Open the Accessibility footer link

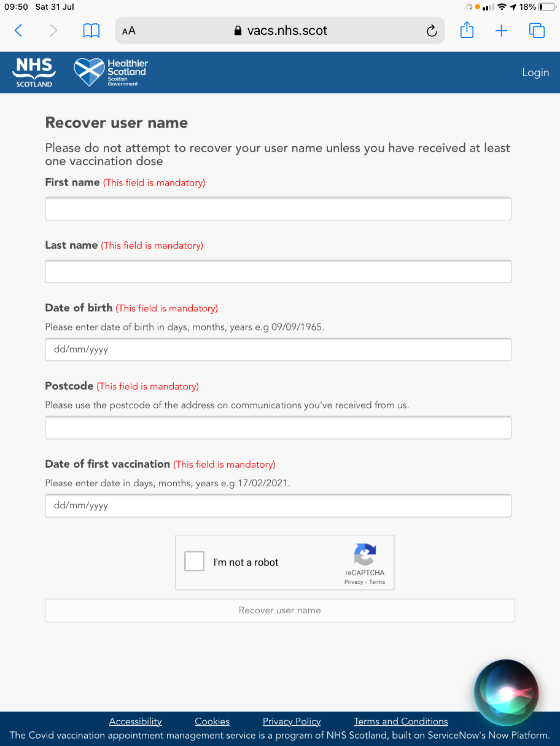pos(135,721)
